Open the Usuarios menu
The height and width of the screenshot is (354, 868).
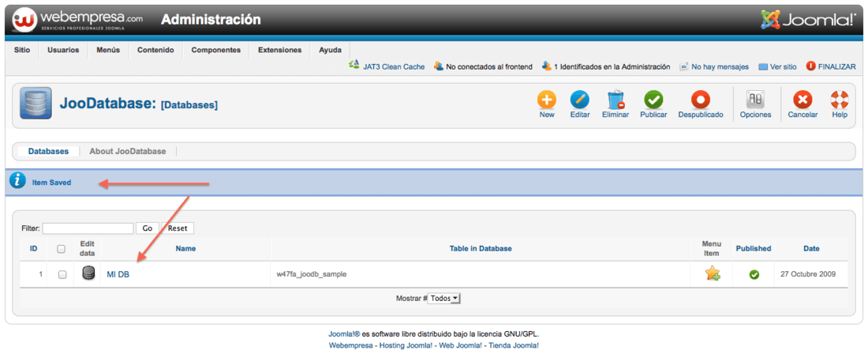63,50
